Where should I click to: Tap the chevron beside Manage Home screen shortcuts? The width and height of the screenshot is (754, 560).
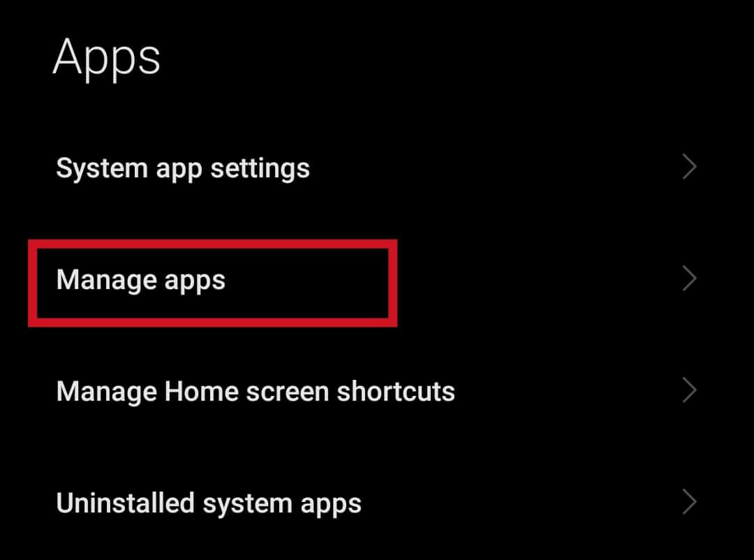[x=690, y=390]
